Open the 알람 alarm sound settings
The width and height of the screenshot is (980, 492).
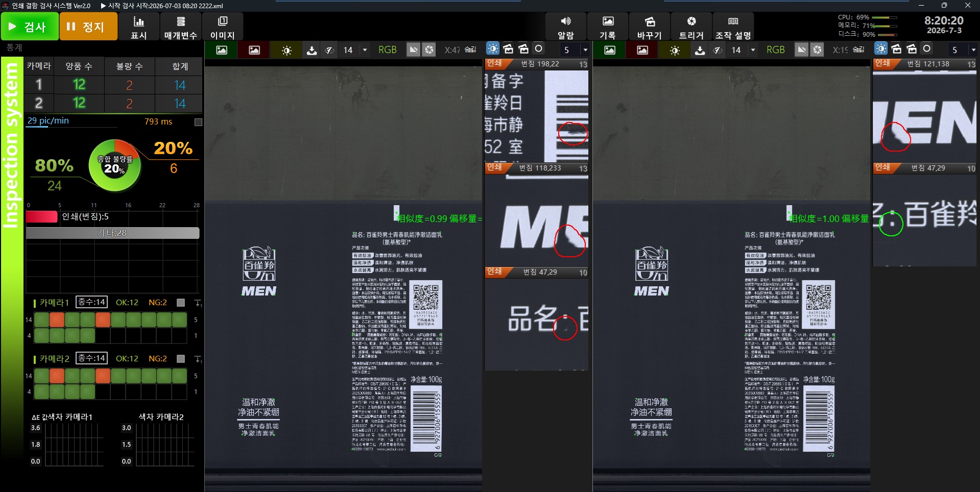(x=565, y=27)
